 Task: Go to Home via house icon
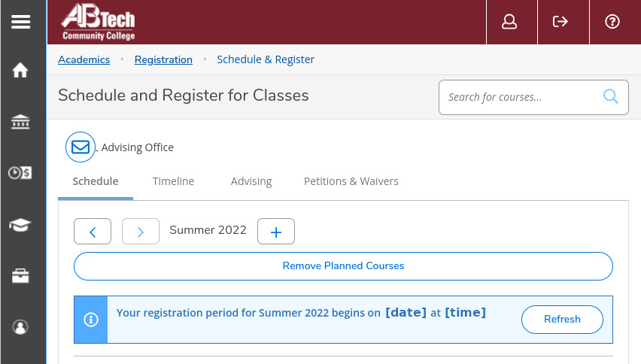point(20,71)
